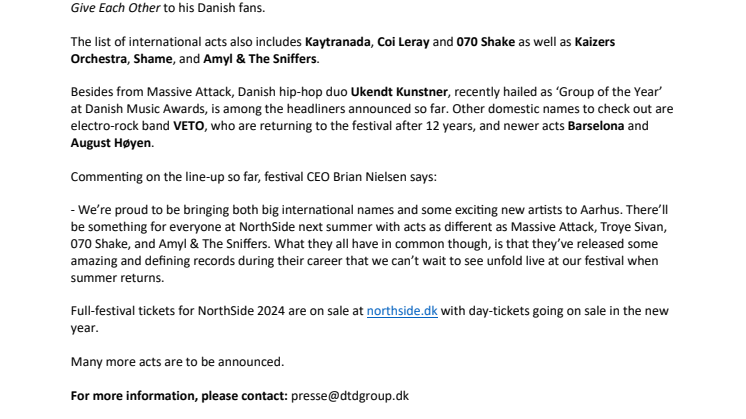Place cursor on bold Barselona

596,126
